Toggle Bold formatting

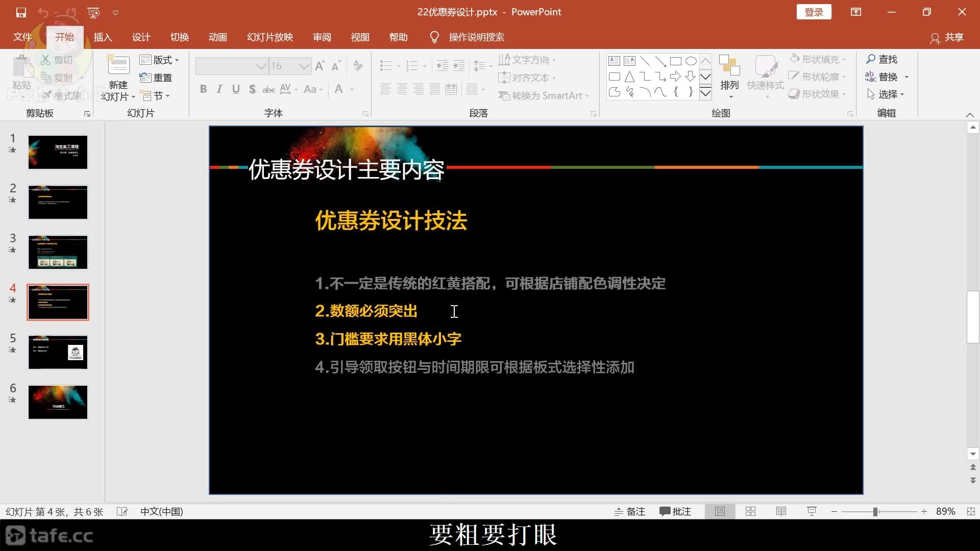click(x=203, y=89)
